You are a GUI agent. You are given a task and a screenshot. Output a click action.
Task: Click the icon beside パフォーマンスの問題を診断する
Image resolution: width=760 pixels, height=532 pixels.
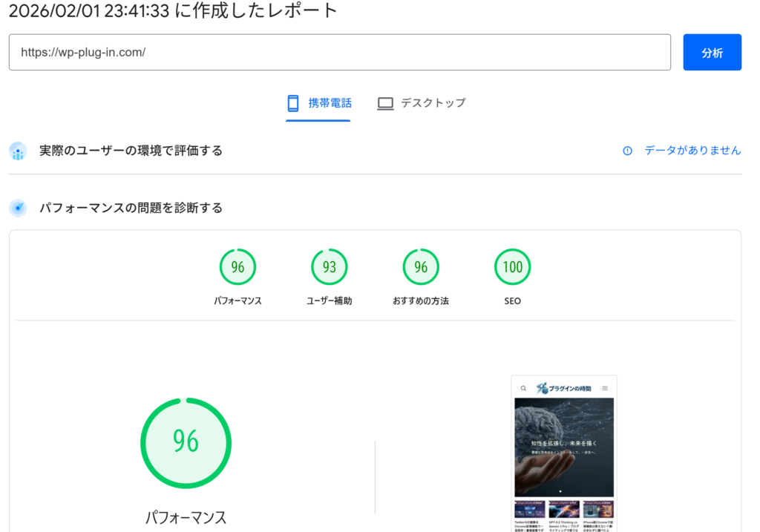click(18, 208)
